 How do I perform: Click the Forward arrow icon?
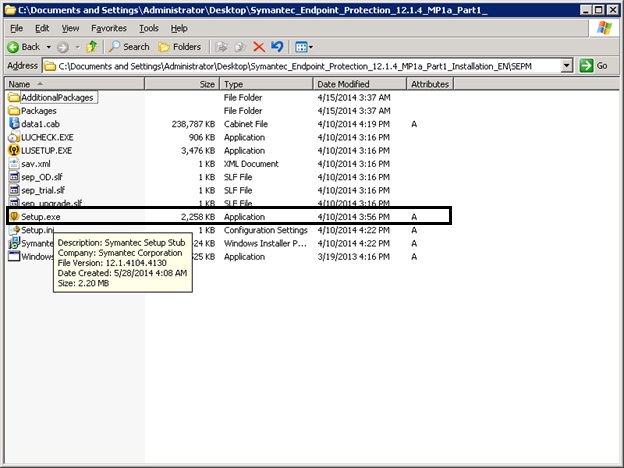point(63,47)
